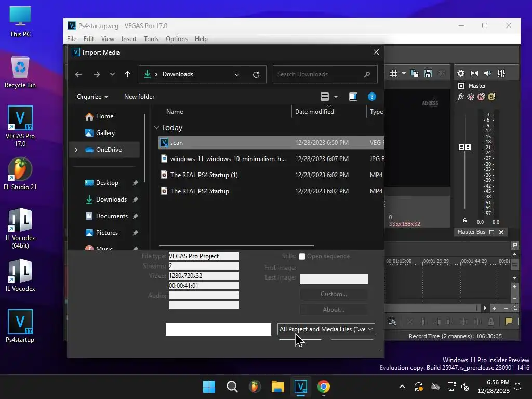
Task: Toggle the Master fader channel lock
Action: coord(465,221)
